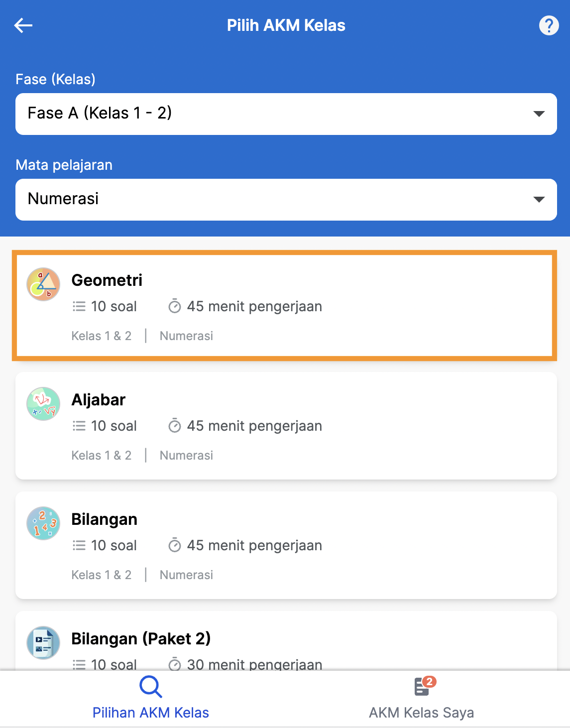Tap the list icon in Aljabar card

(79, 426)
